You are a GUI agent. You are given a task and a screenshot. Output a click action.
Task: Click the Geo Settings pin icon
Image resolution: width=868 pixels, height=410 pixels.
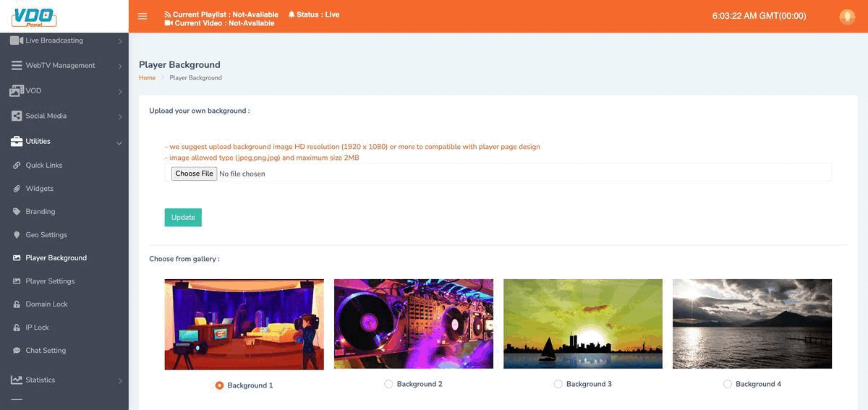coord(17,235)
